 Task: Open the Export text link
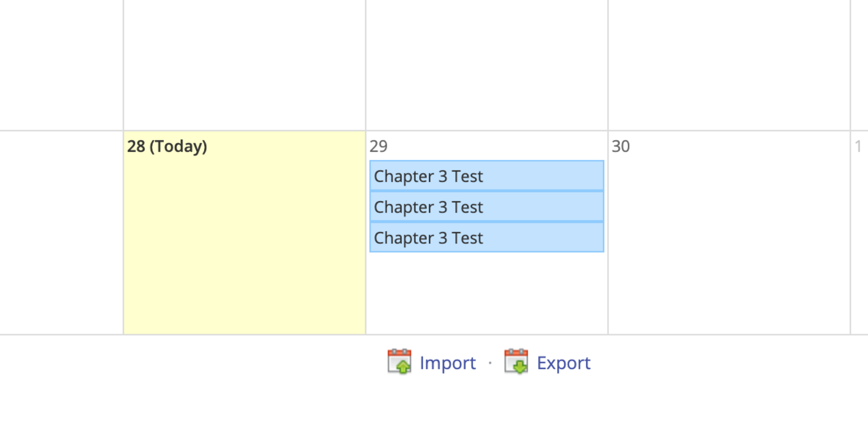pos(563,363)
